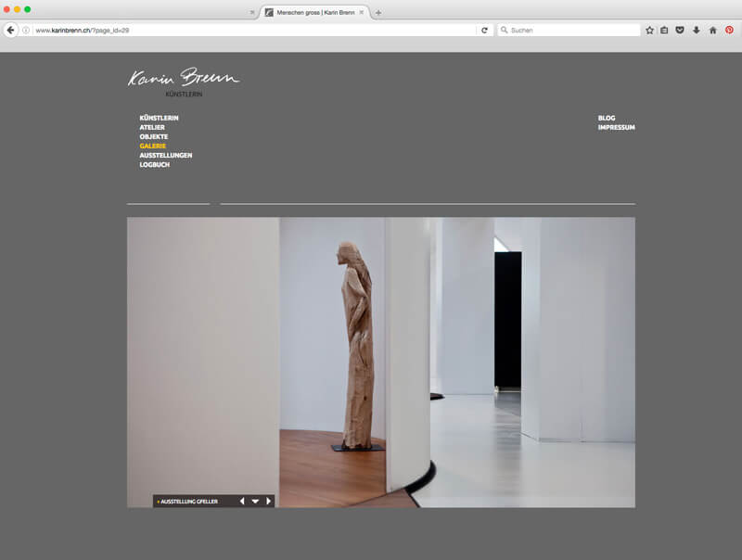
Task: Go to the browser home icon
Action: (712, 31)
